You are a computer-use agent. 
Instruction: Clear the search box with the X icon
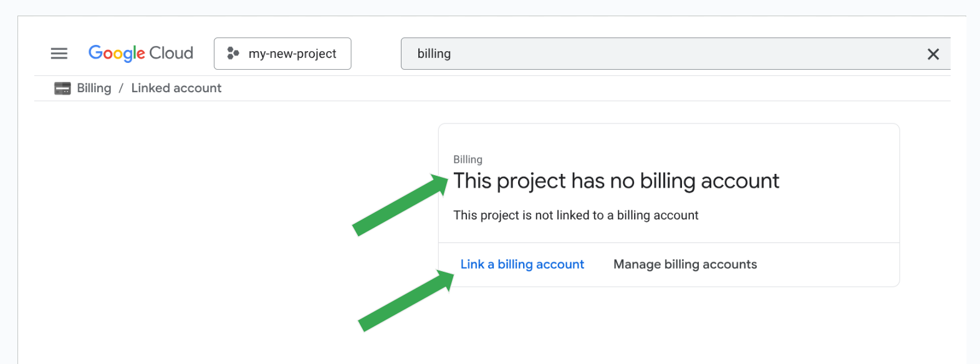tap(933, 54)
